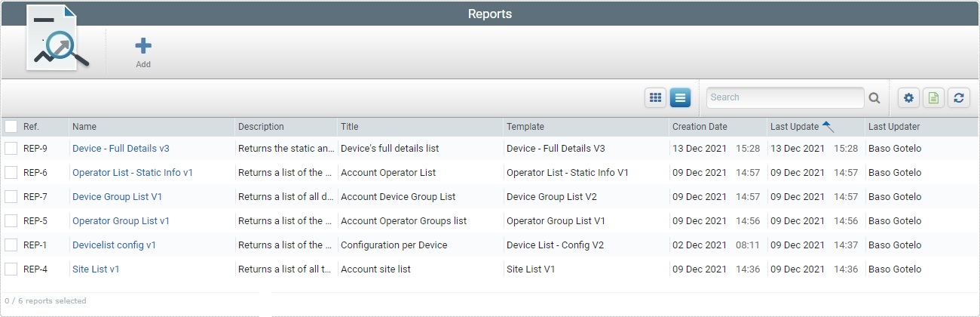The image size is (980, 317).
Task: Click '0 / 6 reports selected' status text
Action: click(45, 300)
